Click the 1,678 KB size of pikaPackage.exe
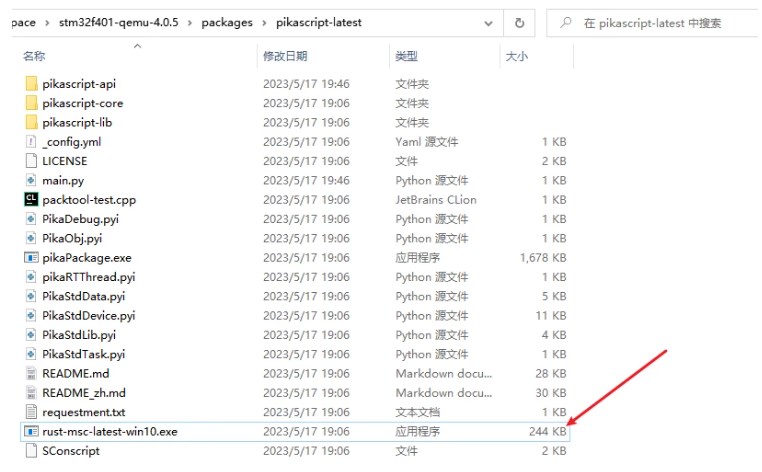The image size is (762, 472). 543,257
